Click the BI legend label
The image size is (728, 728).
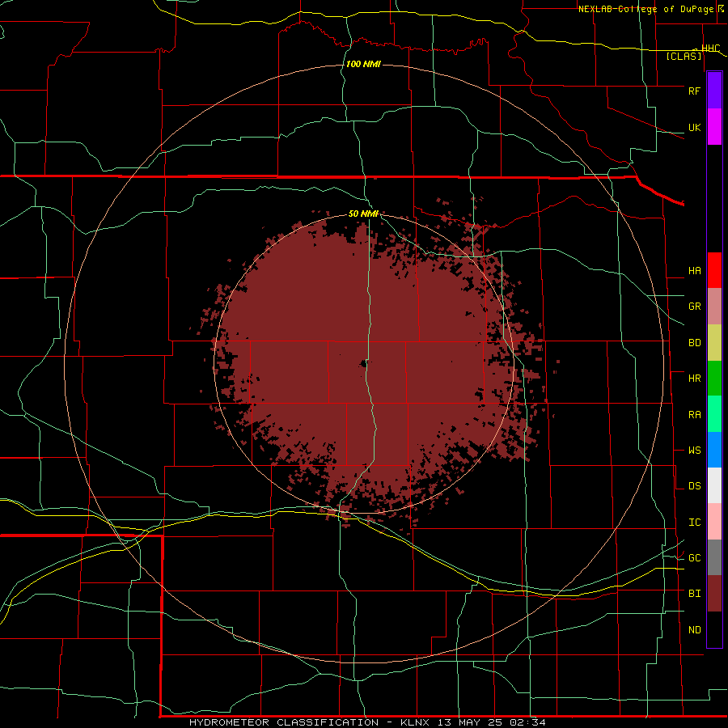694,594
